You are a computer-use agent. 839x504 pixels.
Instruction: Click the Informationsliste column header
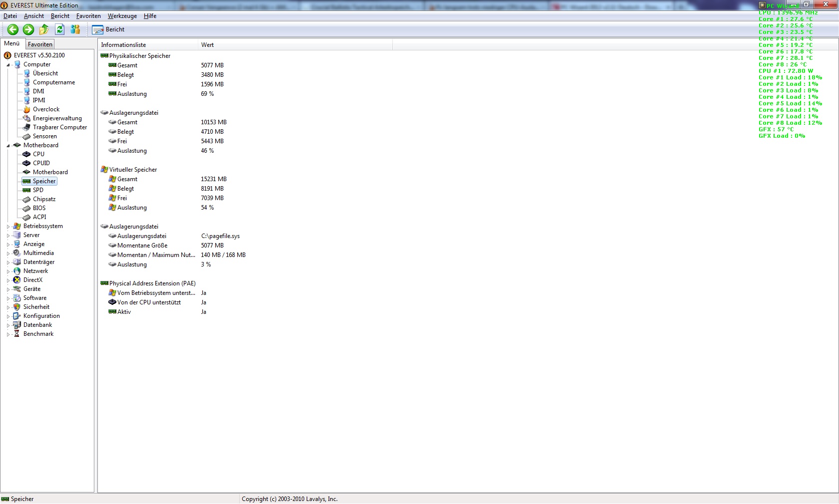[148, 45]
